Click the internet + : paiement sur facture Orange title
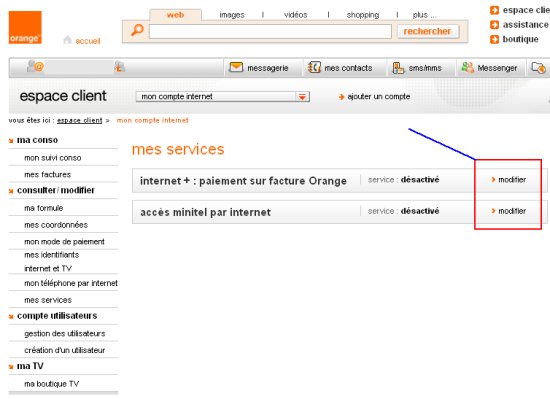 pos(243,181)
